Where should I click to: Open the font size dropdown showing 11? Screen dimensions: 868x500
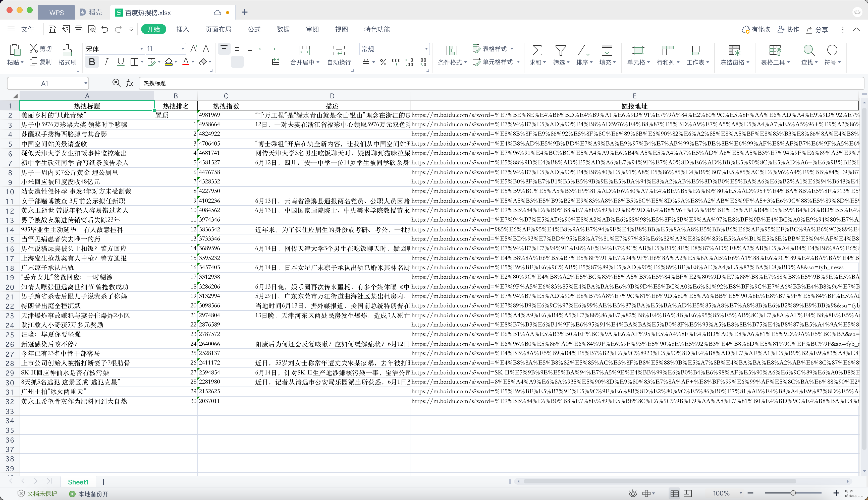point(182,49)
